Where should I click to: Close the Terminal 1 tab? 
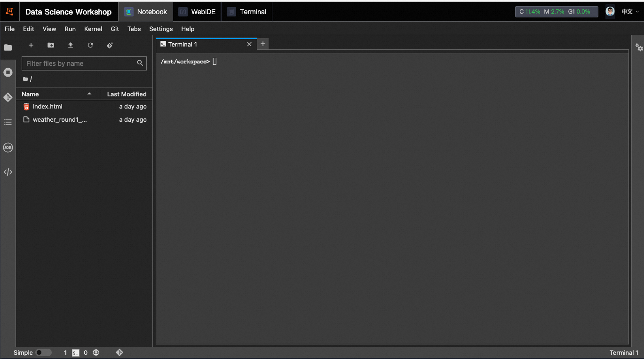point(249,44)
